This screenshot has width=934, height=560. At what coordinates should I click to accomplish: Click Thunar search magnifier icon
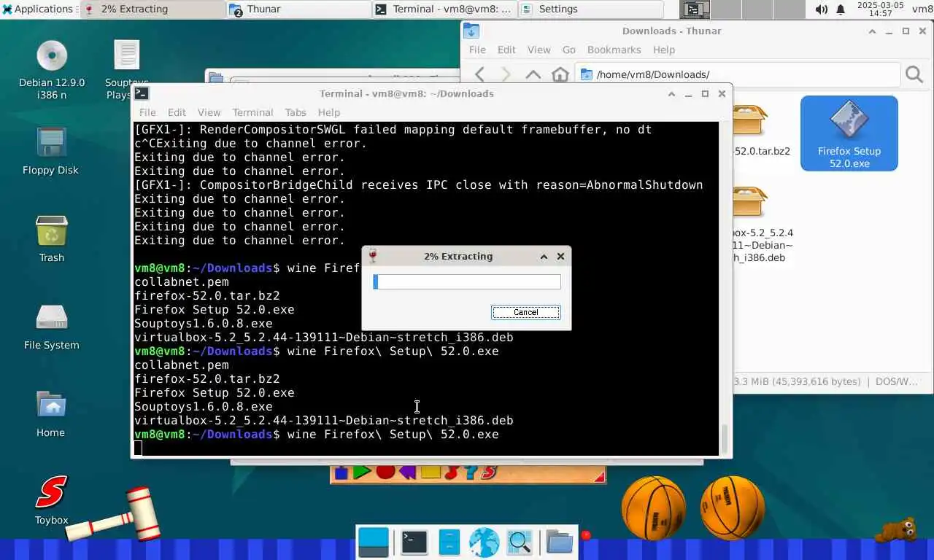point(914,74)
